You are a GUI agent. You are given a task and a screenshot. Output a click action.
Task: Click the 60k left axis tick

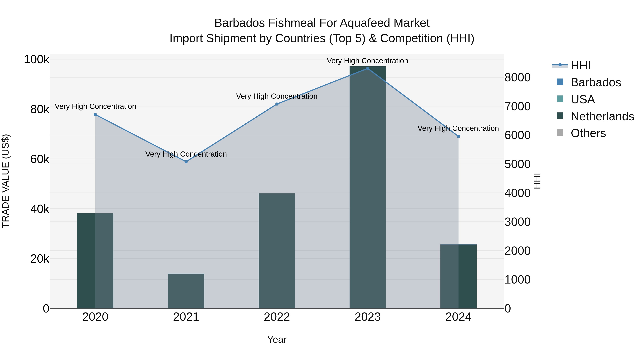40,159
